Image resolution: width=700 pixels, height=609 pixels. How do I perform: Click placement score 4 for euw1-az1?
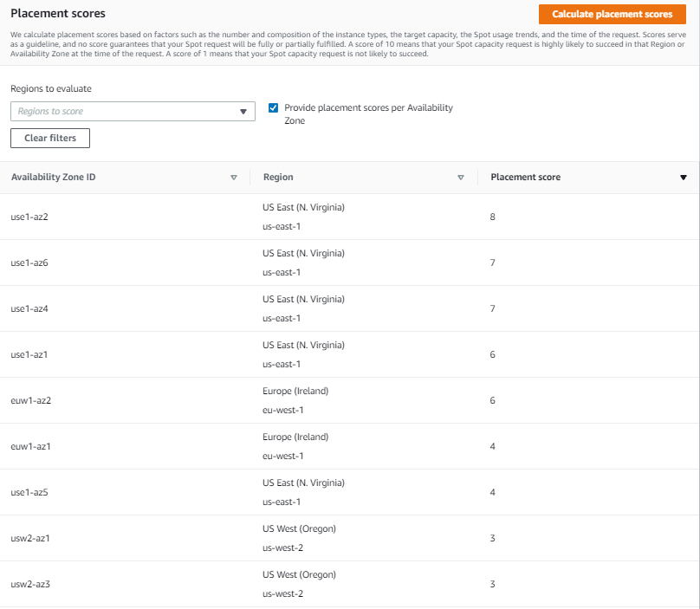pyautogui.click(x=492, y=446)
